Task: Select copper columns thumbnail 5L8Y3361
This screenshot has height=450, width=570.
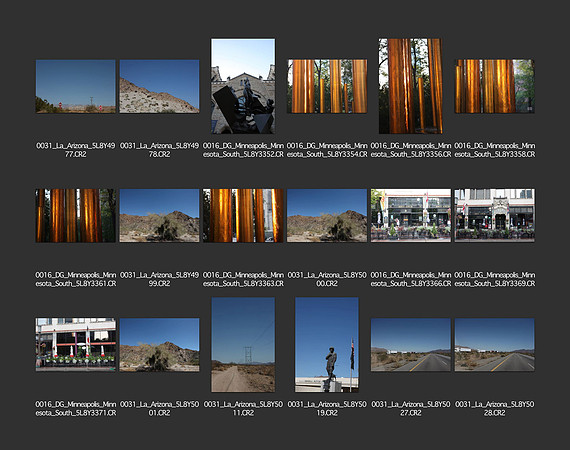Action: click(x=76, y=216)
